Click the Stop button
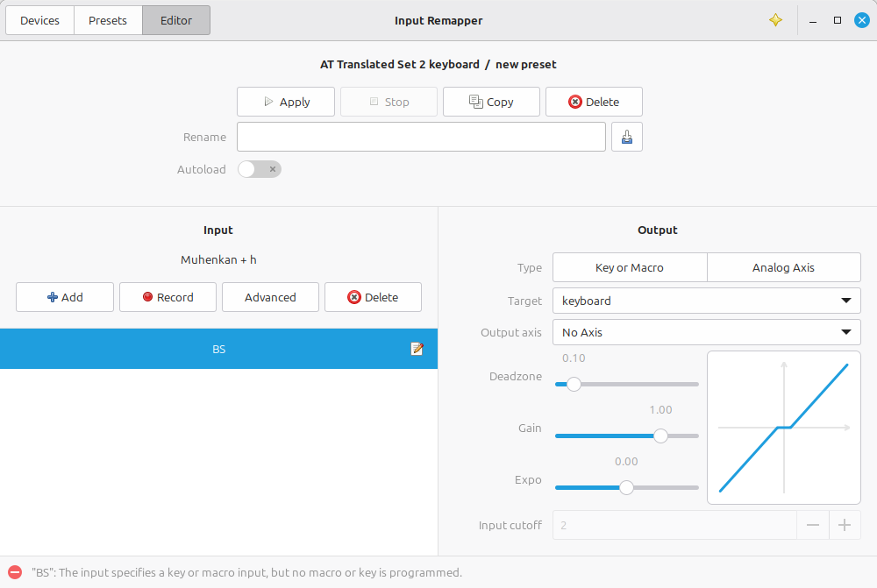Screen dimensions: 877x588 click(x=389, y=102)
